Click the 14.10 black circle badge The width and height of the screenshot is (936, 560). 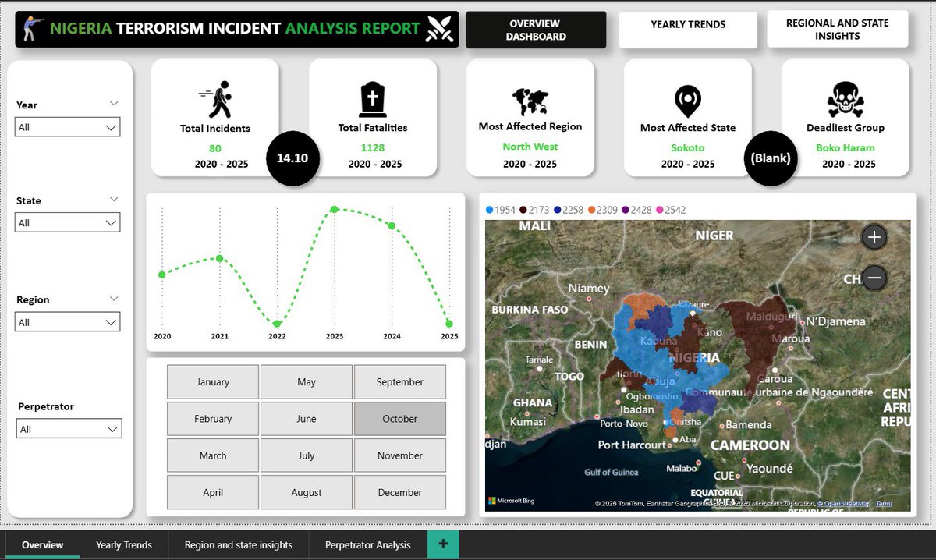click(x=292, y=158)
